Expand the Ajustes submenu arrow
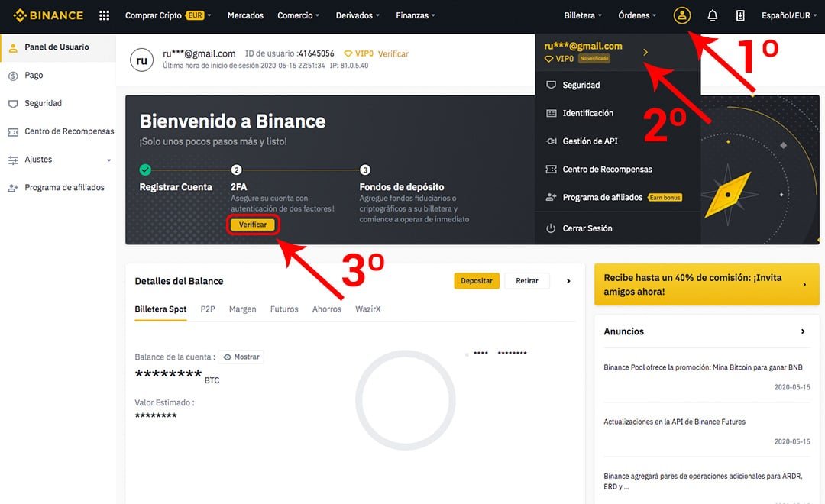Screen dimensions: 825x504 [109, 160]
